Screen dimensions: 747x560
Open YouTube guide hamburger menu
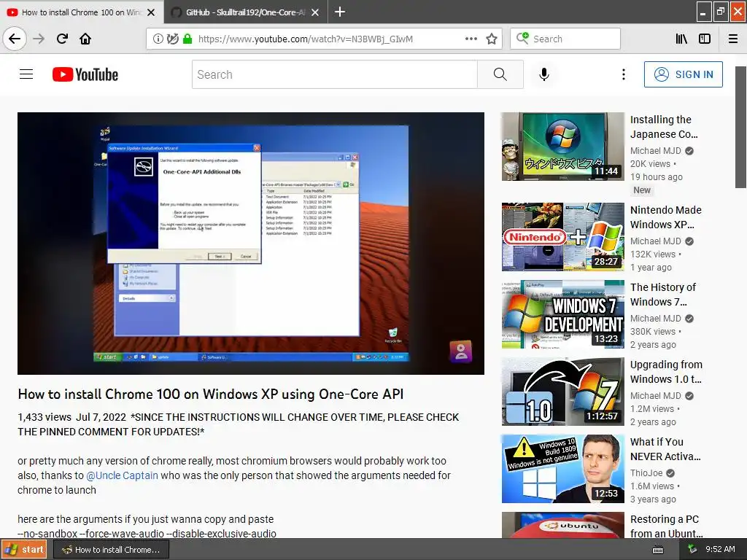26,74
